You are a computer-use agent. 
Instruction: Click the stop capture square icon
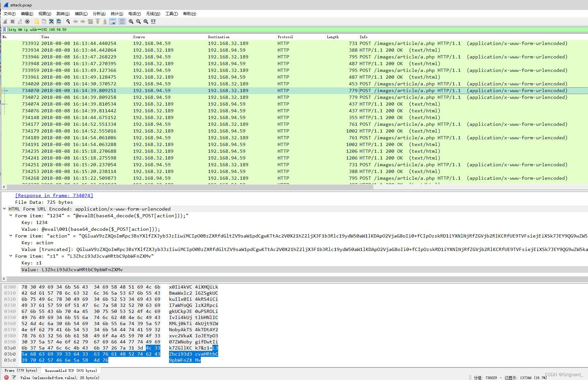13,22
